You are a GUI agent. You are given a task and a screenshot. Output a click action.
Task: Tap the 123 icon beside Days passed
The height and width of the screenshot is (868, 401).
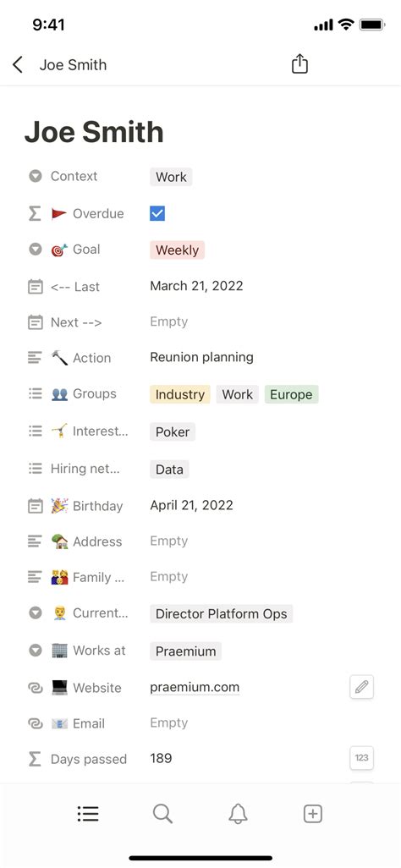[x=362, y=758]
